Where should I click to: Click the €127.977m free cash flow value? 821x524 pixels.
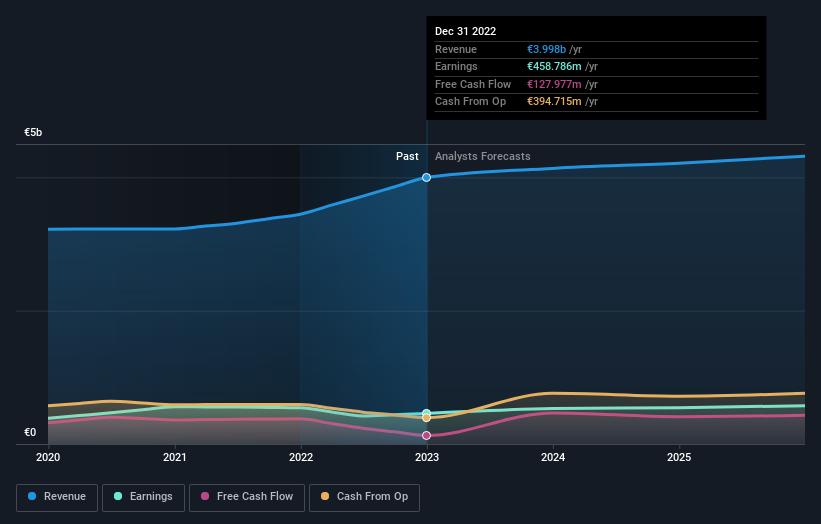[554, 84]
